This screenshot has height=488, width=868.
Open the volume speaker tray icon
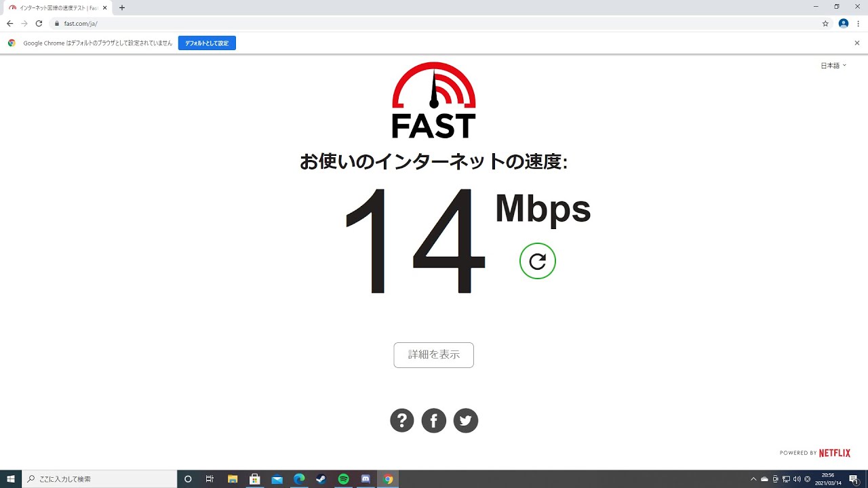point(796,479)
